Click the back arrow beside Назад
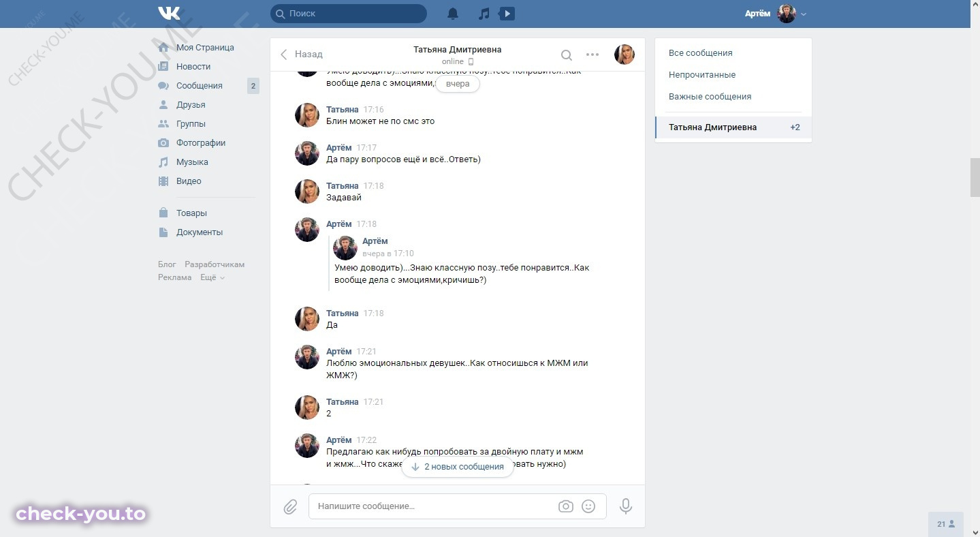The image size is (980, 537). 284,55
